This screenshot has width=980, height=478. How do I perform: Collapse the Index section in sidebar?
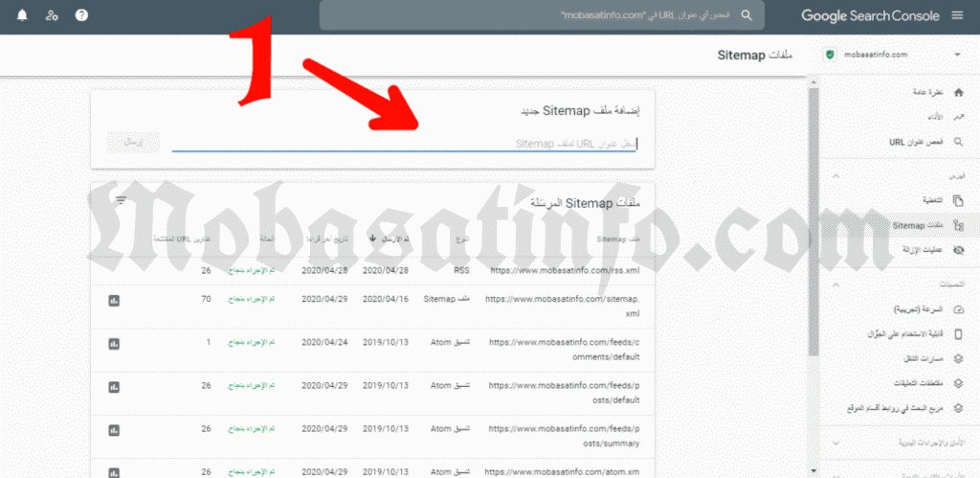pos(837,176)
